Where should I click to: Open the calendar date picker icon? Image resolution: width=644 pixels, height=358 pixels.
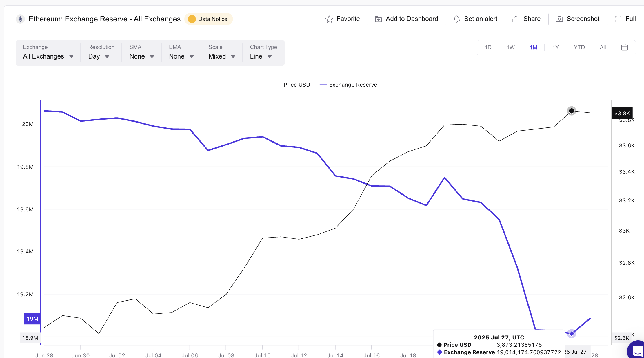(x=625, y=47)
